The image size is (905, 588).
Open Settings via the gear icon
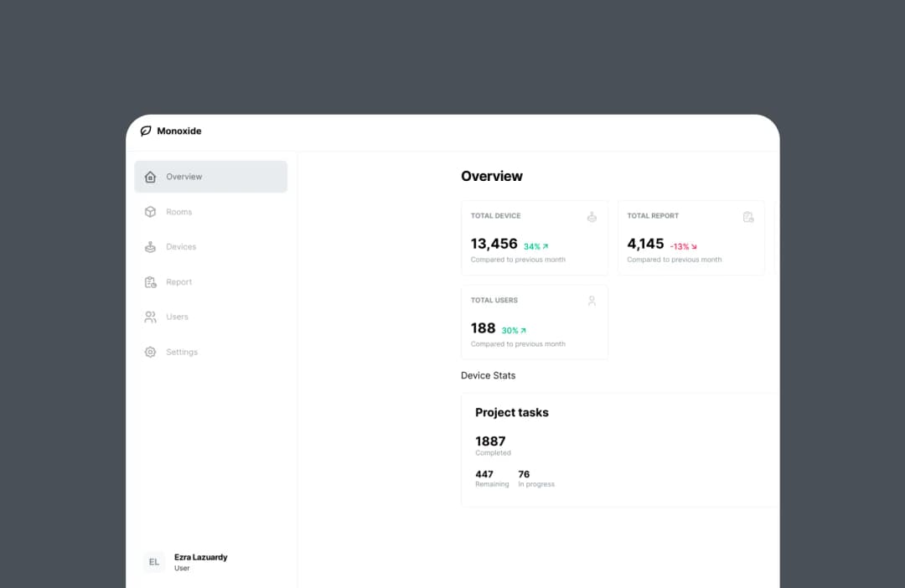150,352
